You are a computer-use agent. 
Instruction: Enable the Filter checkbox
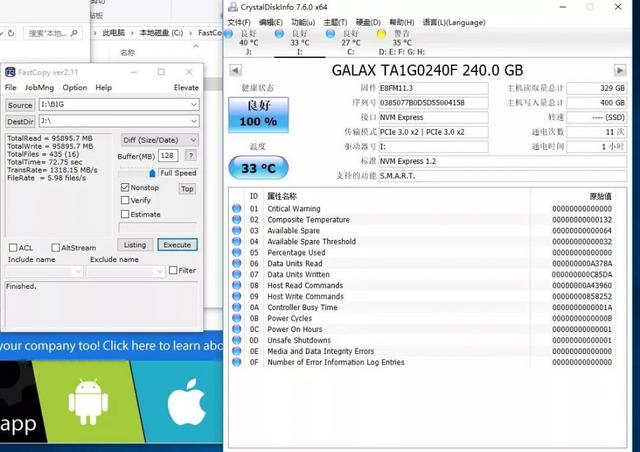pos(173,270)
